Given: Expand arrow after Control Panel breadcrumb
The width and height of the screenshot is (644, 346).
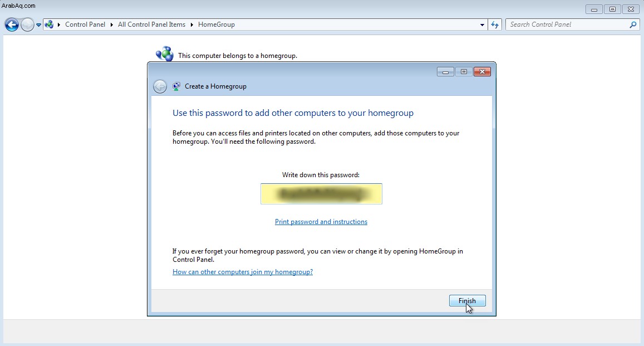Looking at the screenshot, I should [112, 25].
